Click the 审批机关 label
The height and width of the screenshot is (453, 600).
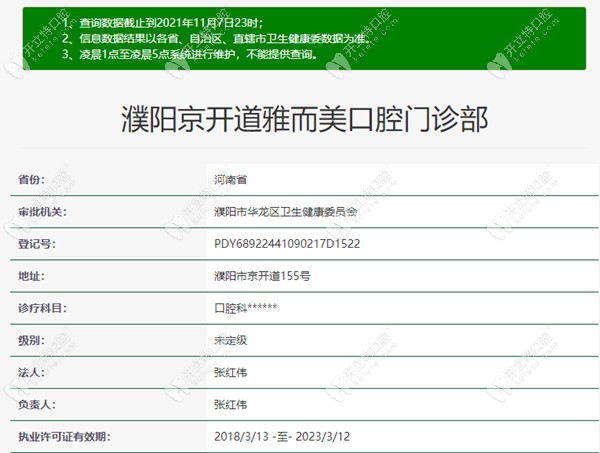point(42,212)
